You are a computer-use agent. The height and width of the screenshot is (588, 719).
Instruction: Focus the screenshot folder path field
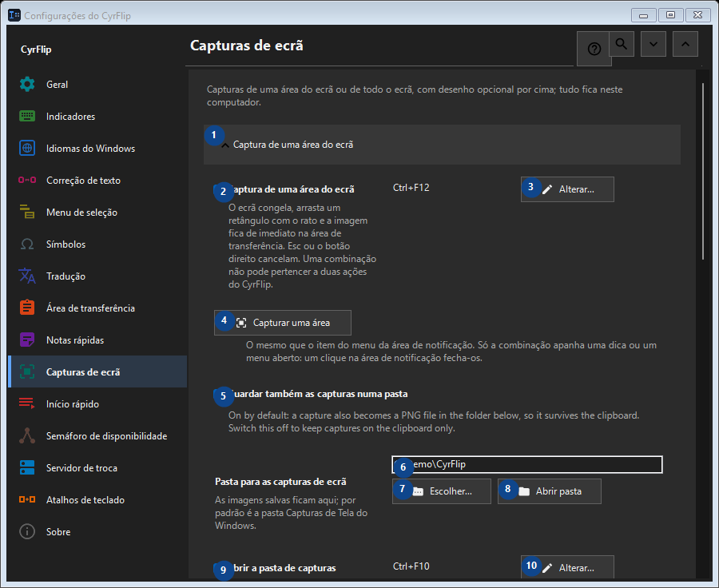tap(527, 465)
